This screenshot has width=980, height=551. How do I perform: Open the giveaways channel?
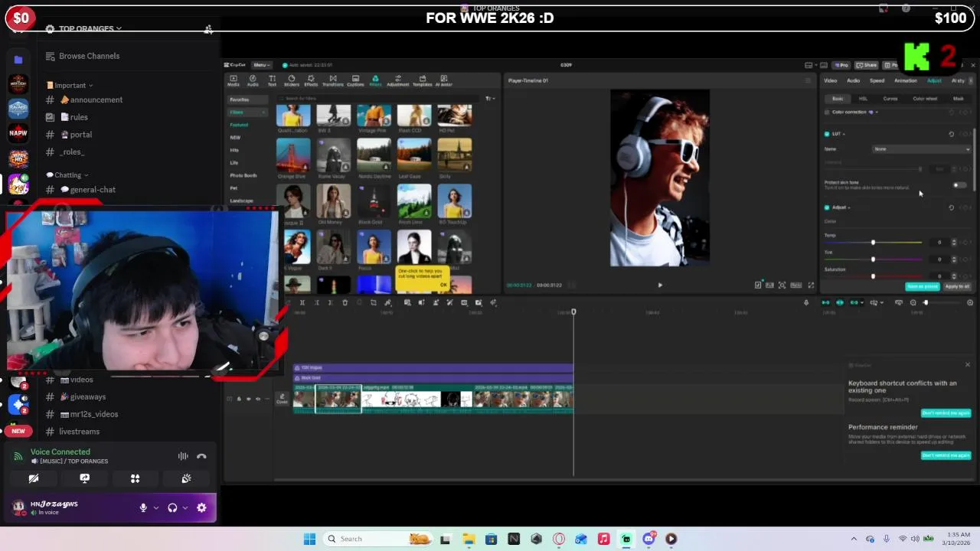[88, 396]
